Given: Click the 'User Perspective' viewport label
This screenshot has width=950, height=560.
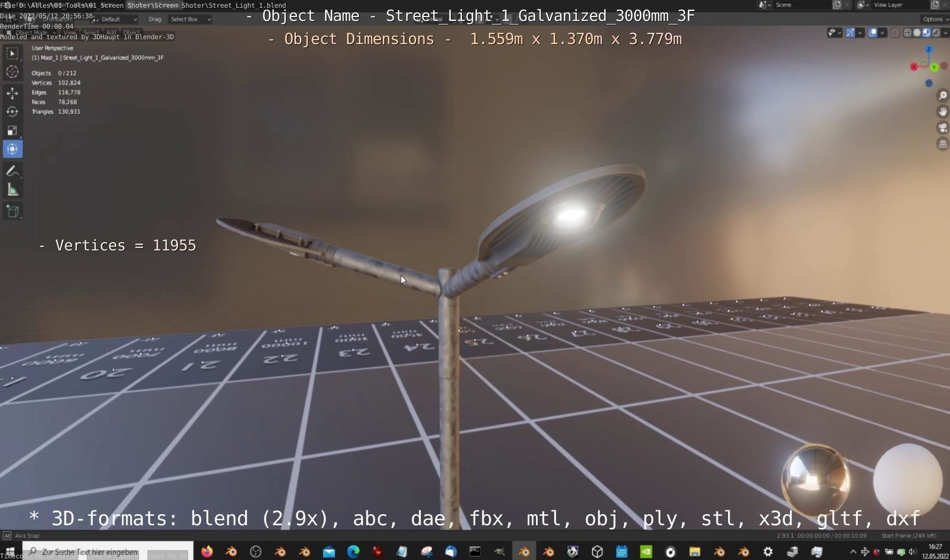Looking at the screenshot, I should 52,48.
